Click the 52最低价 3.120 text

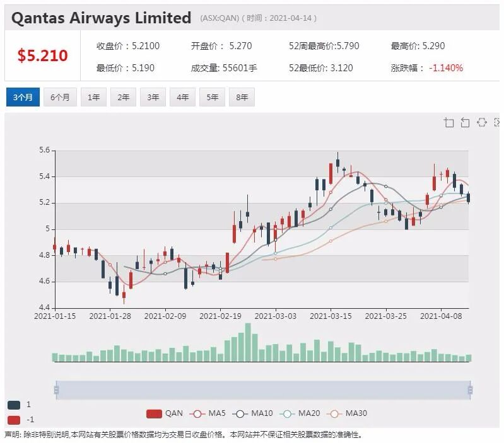(x=321, y=67)
